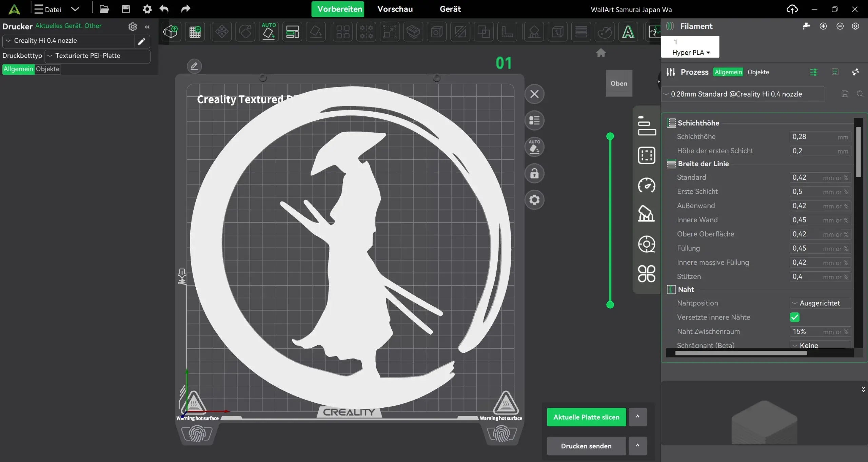Open the speed settings gauge tab
The height and width of the screenshot is (462, 868).
point(647,185)
